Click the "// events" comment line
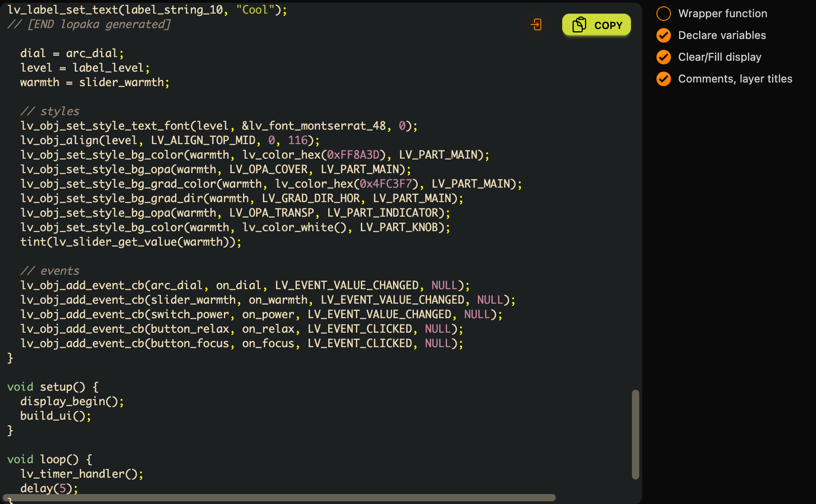816x504 pixels. tap(50, 271)
